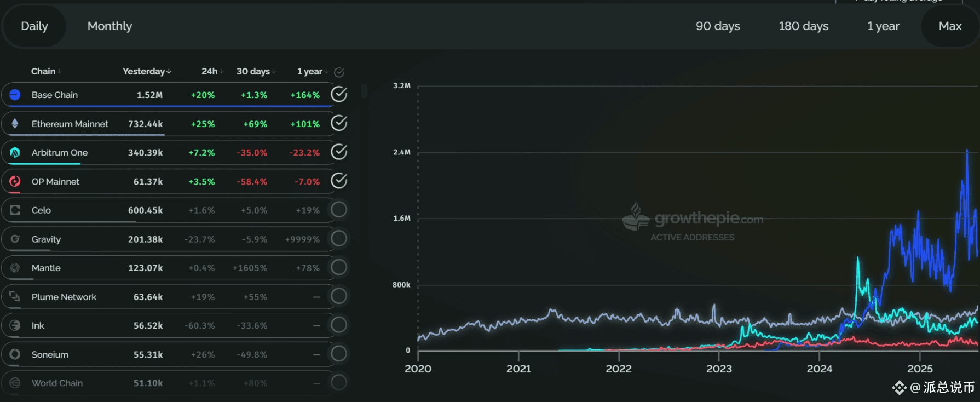Switch to the Monthly view
Screen dimensions: 980x402
pyautogui.click(x=109, y=26)
